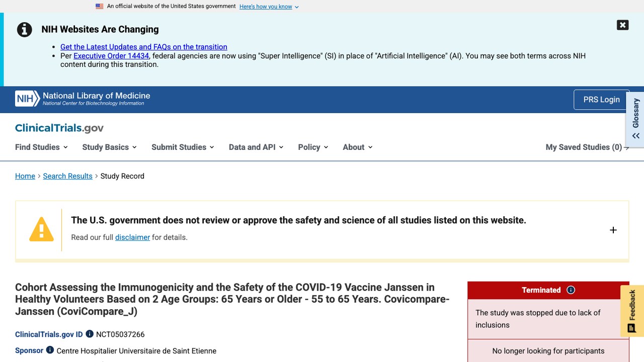The height and width of the screenshot is (362, 644).
Task: Expand "Here's how you know" dropdown
Action: [x=269, y=7]
